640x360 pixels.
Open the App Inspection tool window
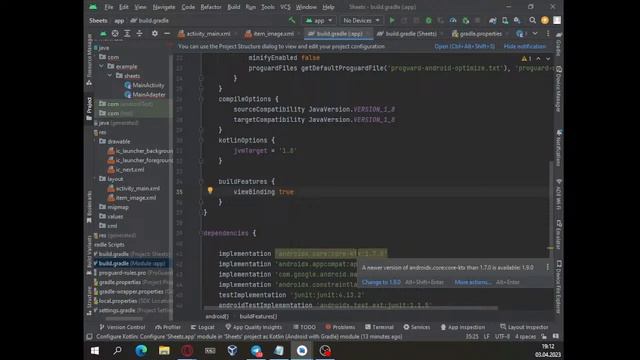[463, 327]
